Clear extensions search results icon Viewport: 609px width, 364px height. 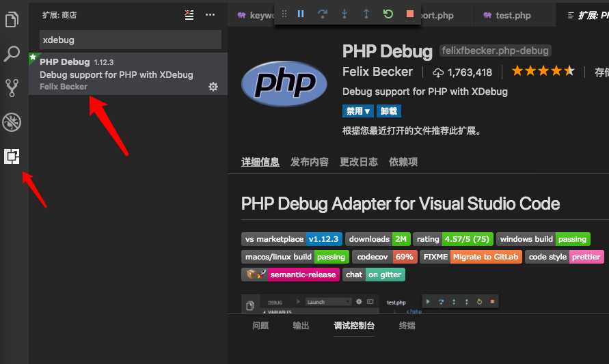[189, 15]
